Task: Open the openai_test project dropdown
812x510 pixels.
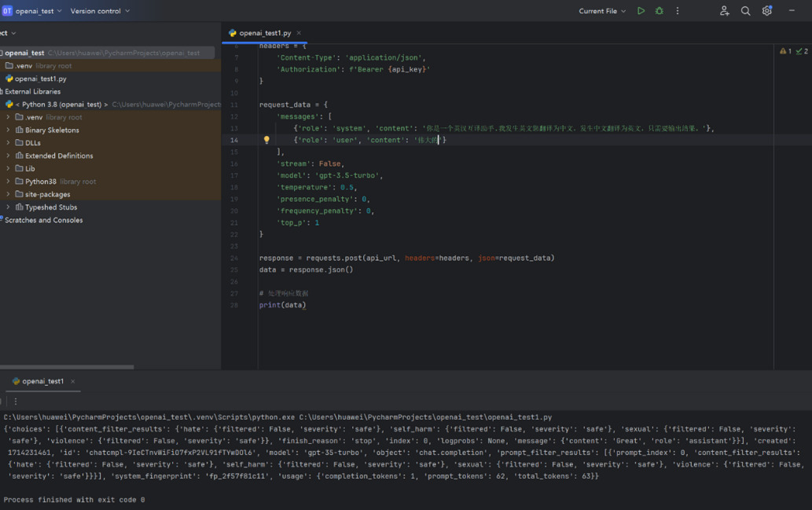Action: coord(39,11)
